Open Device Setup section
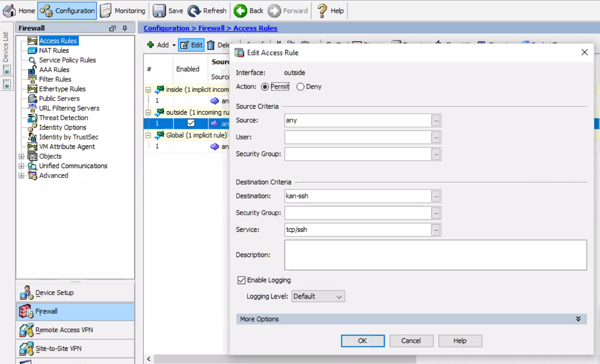600x364 pixels. pyautogui.click(x=75, y=293)
